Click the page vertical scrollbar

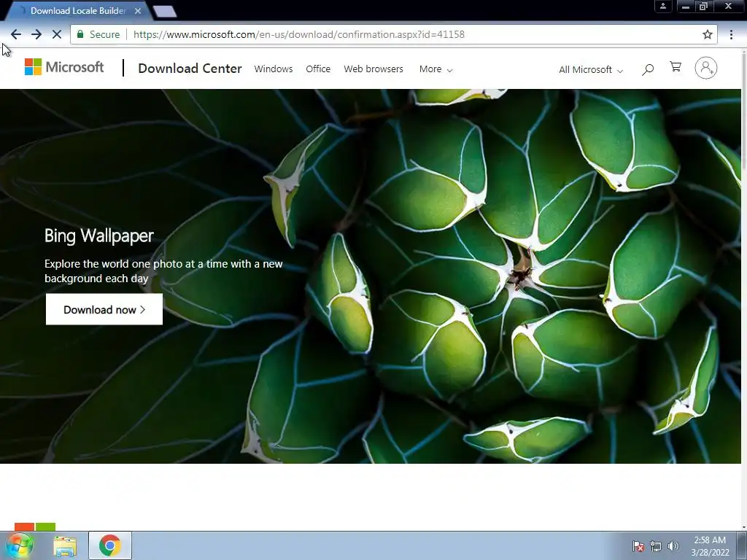pos(743,289)
